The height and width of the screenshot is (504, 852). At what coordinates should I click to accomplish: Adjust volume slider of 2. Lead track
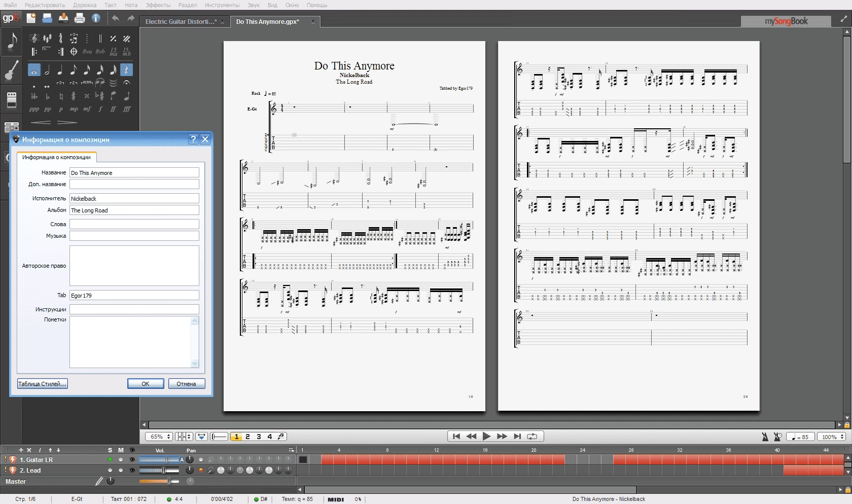(159, 471)
